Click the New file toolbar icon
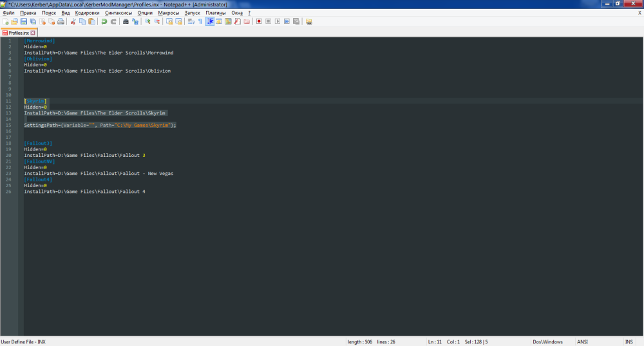 click(5, 21)
